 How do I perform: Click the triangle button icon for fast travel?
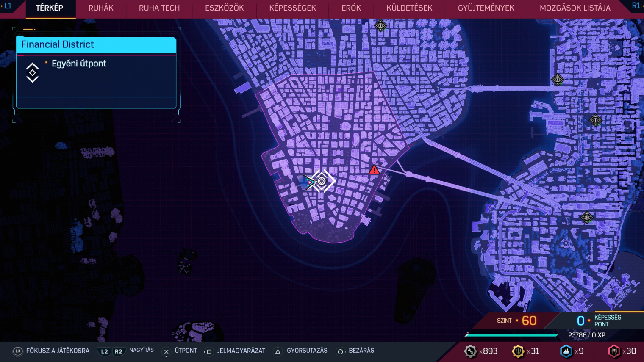pos(278,351)
